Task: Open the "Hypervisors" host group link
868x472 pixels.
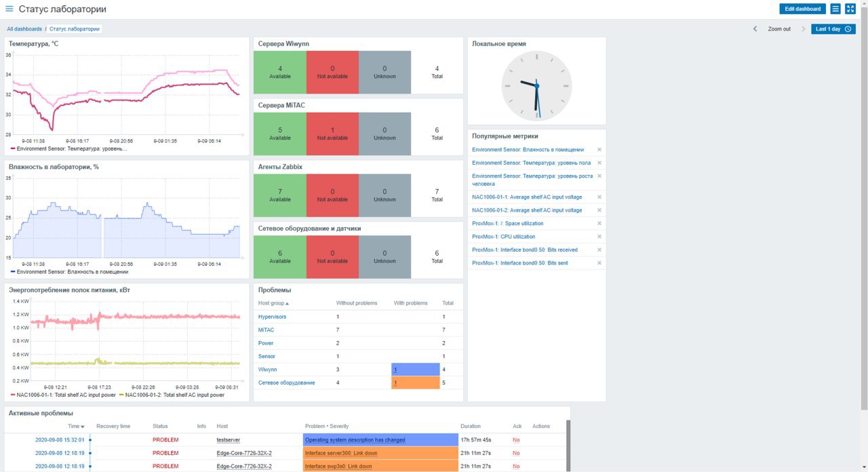Action: [272, 317]
